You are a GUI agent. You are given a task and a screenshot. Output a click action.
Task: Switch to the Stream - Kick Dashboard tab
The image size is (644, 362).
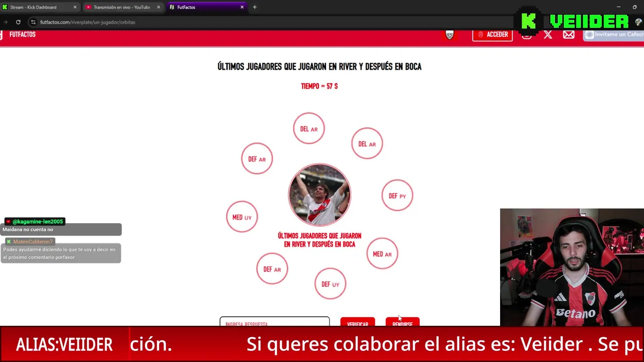coord(39,7)
